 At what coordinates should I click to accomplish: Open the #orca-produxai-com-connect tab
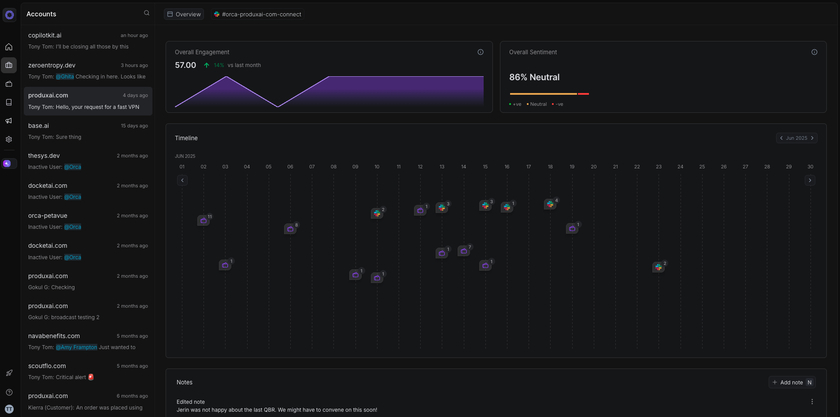257,14
